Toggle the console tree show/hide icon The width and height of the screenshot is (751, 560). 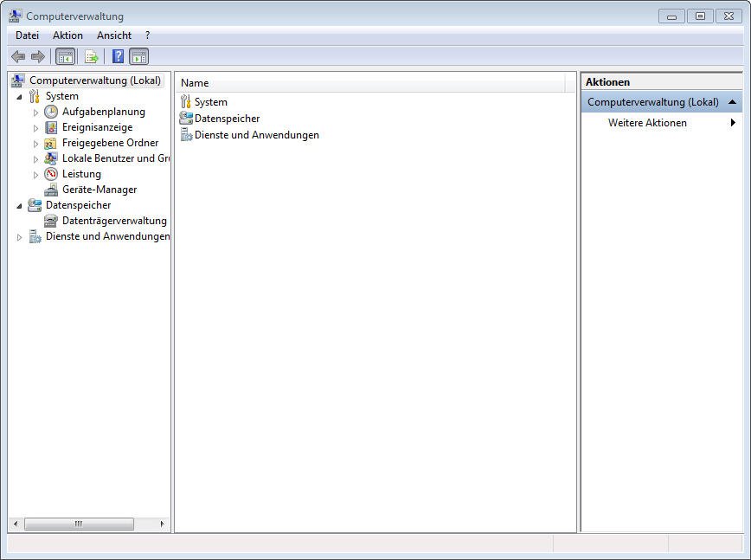tap(66, 57)
